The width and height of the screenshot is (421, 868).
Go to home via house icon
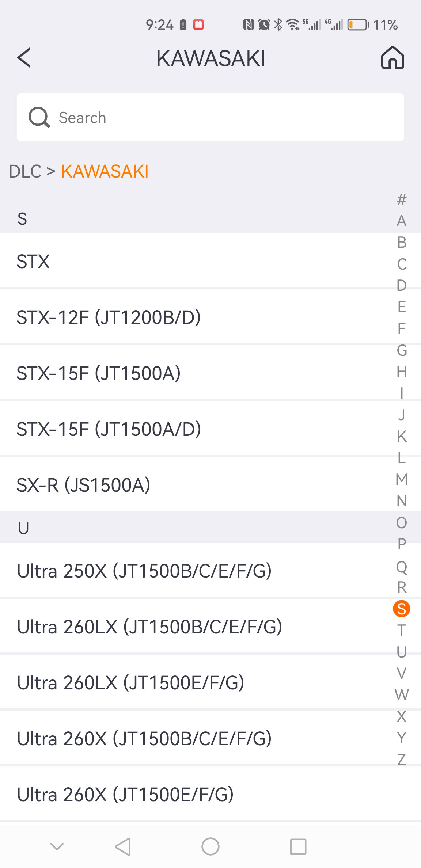392,58
